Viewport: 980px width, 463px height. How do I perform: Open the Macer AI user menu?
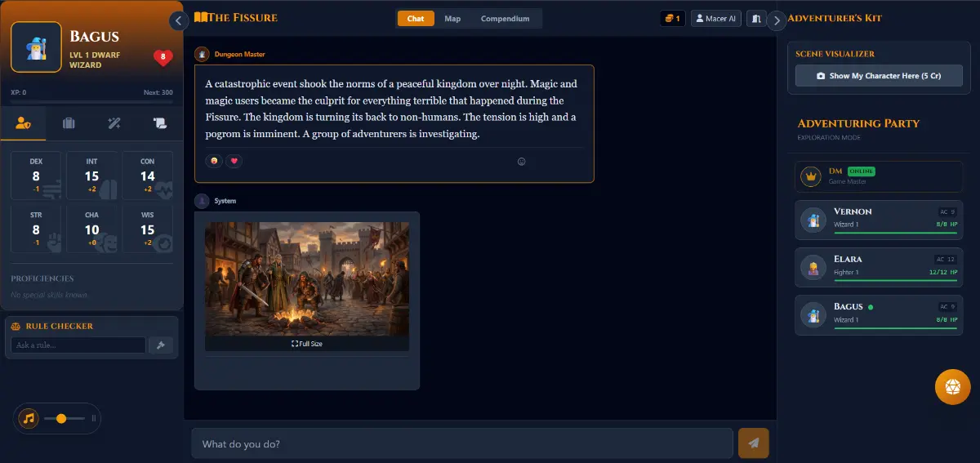coord(715,18)
